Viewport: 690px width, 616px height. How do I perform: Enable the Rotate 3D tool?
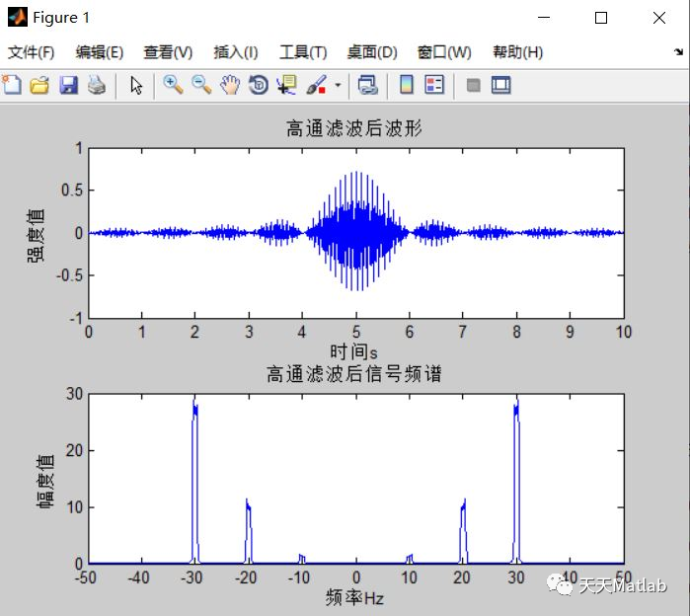[x=259, y=85]
